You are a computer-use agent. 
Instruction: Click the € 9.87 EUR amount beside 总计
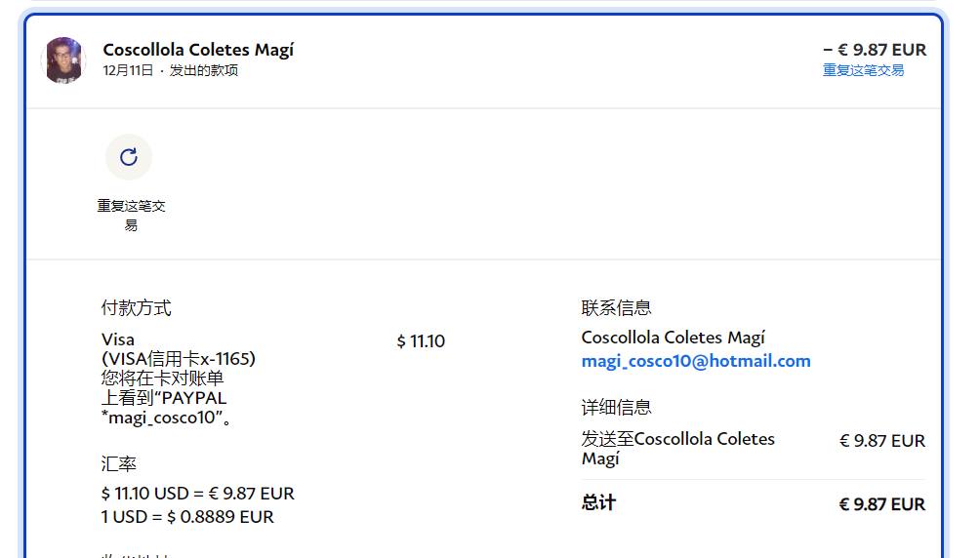coord(881,504)
